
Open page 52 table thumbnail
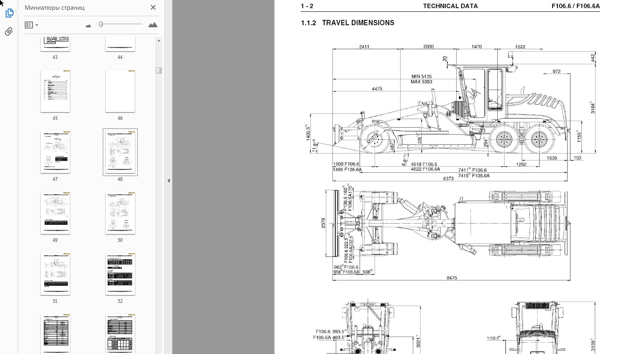click(x=120, y=274)
